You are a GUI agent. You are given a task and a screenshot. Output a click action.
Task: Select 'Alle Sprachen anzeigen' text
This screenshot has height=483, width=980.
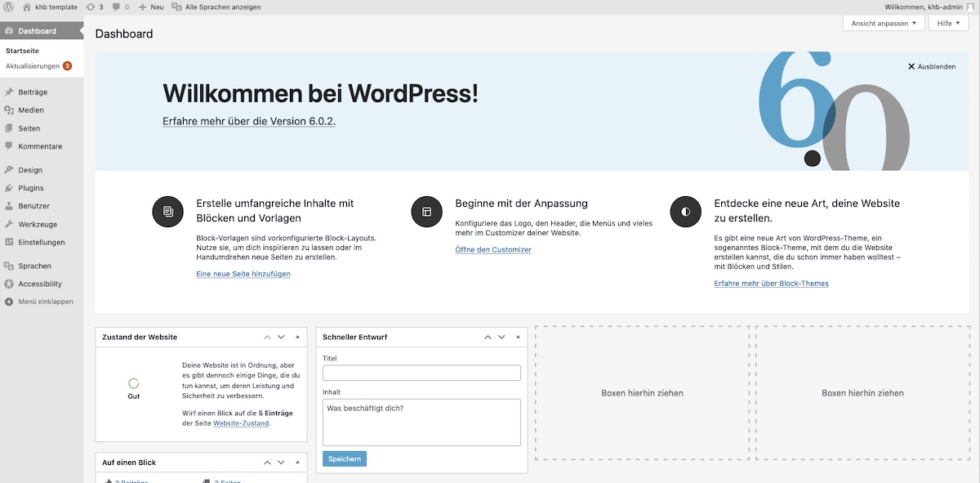[223, 7]
